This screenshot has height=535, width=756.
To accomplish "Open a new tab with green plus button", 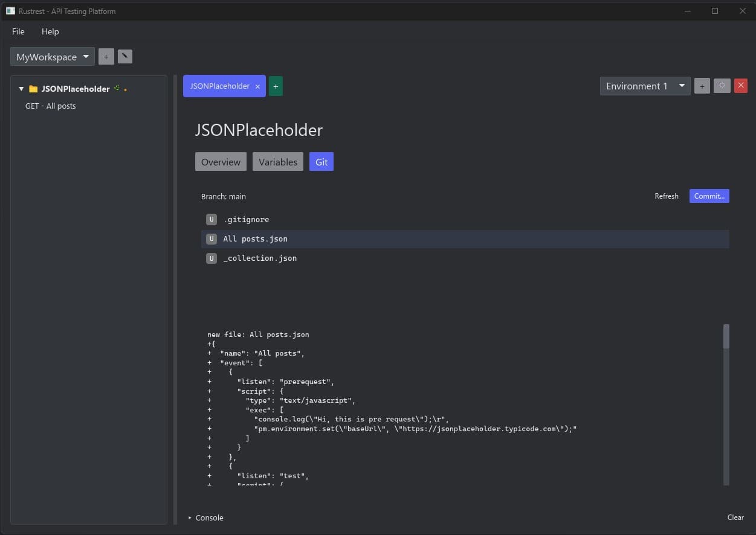I will [276, 86].
